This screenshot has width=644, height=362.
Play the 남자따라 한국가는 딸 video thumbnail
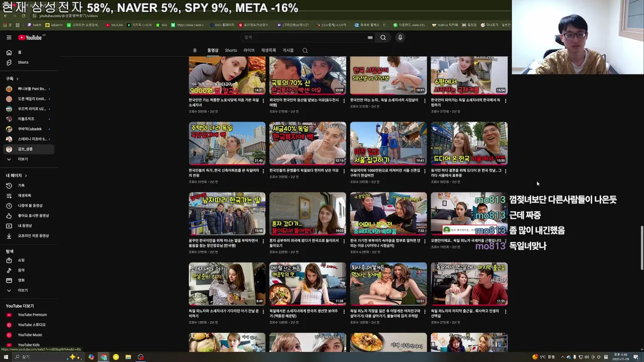tap(227, 214)
